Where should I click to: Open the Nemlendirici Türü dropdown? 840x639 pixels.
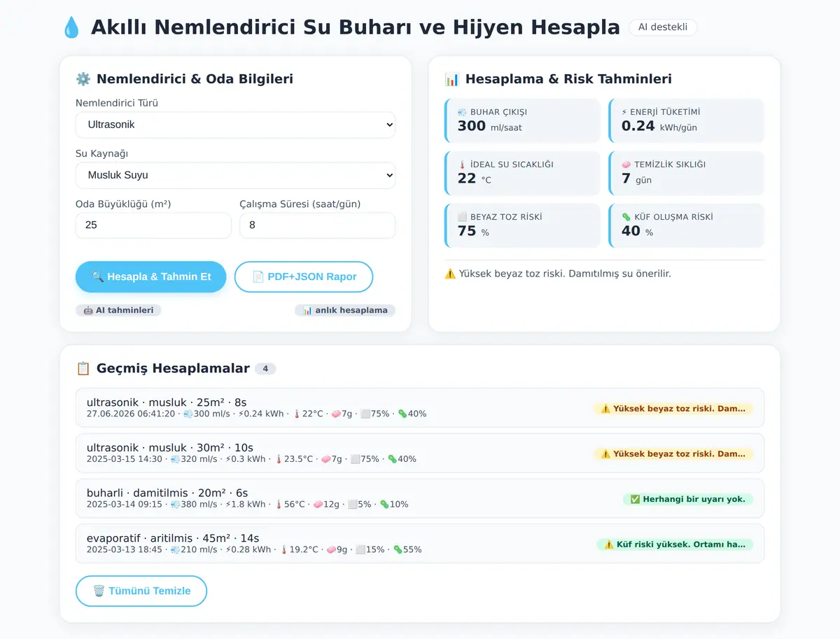tap(235, 125)
